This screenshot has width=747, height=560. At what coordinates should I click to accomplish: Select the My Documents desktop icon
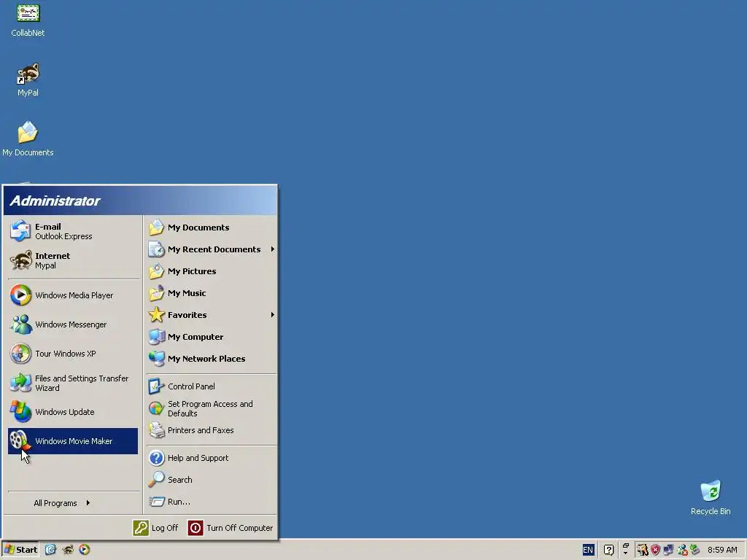[28, 139]
